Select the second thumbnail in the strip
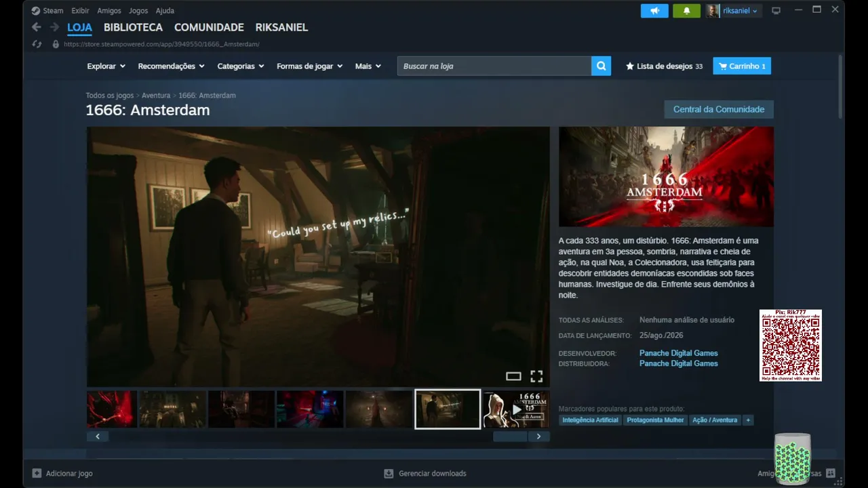The image size is (868, 488). [173, 409]
